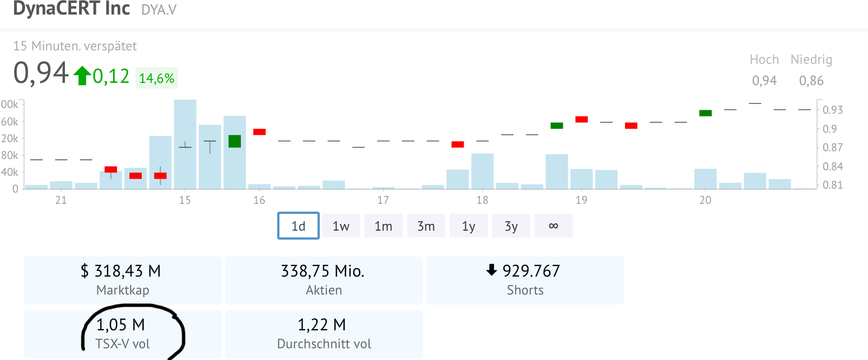Screen dimensions: 868x360
Task: Click the large green candle before 16
Action: 235,141
